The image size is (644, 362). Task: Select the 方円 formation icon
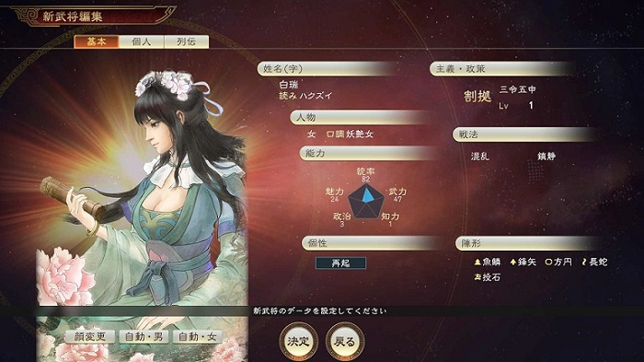[x=548, y=262]
